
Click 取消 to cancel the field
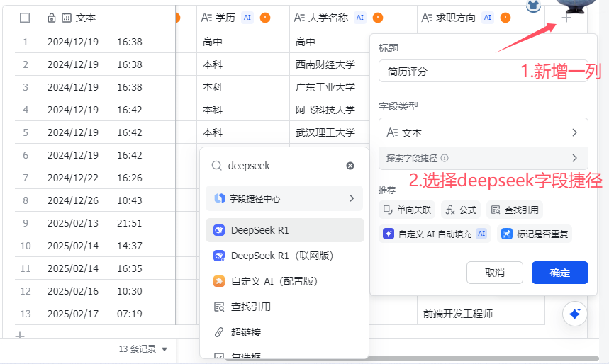[494, 273]
